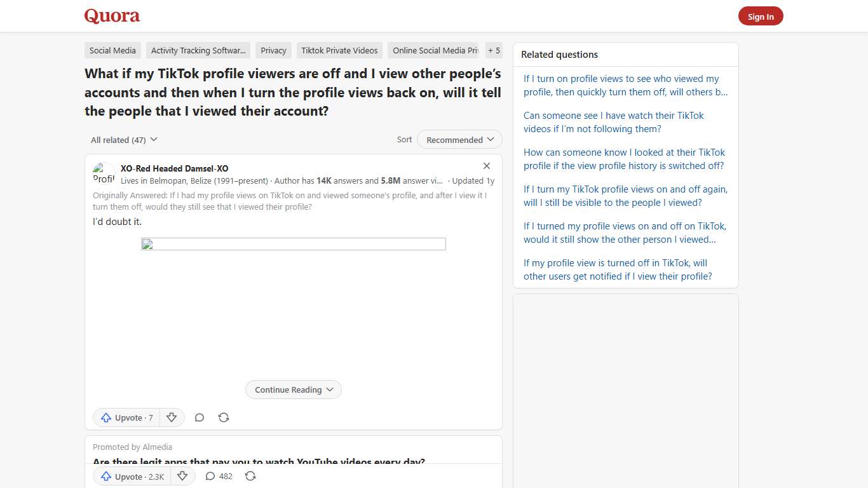The height and width of the screenshot is (488, 868).
Task: Repost the first answer
Action: click(x=223, y=417)
